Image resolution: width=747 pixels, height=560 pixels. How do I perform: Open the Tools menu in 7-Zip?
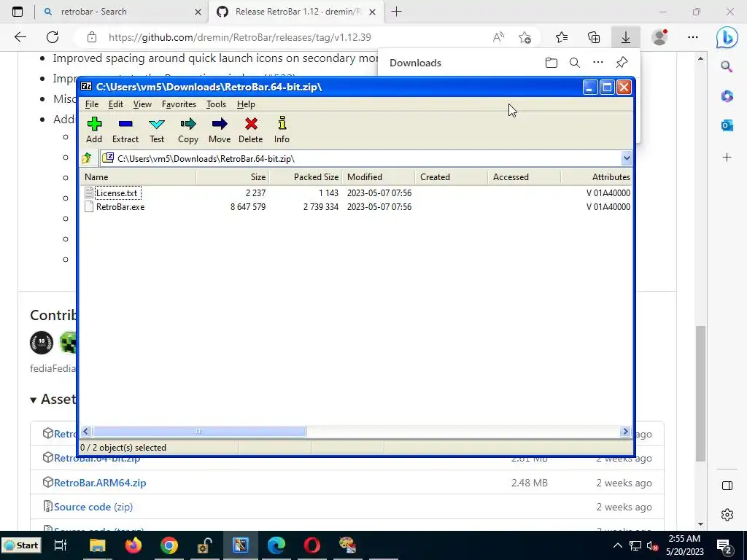pyautogui.click(x=216, y=104)
